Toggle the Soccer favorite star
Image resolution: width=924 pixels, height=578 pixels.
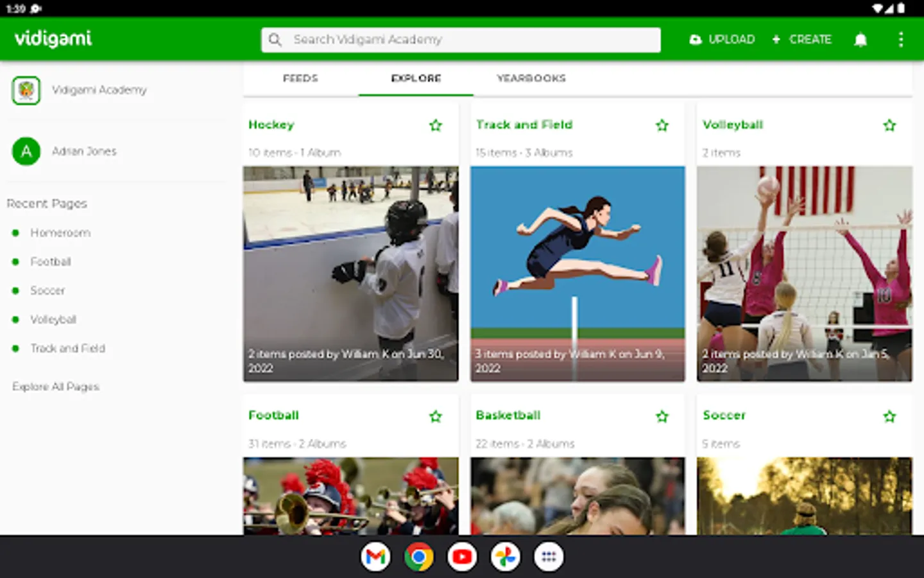(x=889, y=416)
